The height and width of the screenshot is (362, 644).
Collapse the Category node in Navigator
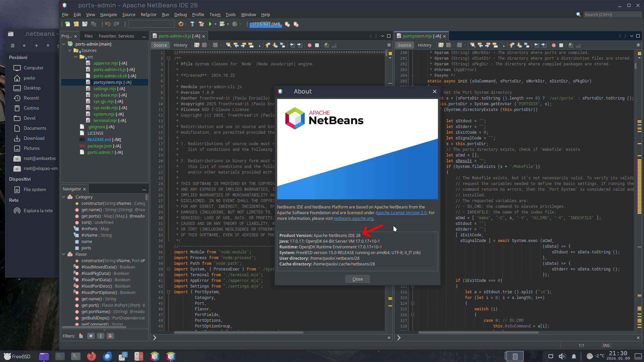pos(64,197)
